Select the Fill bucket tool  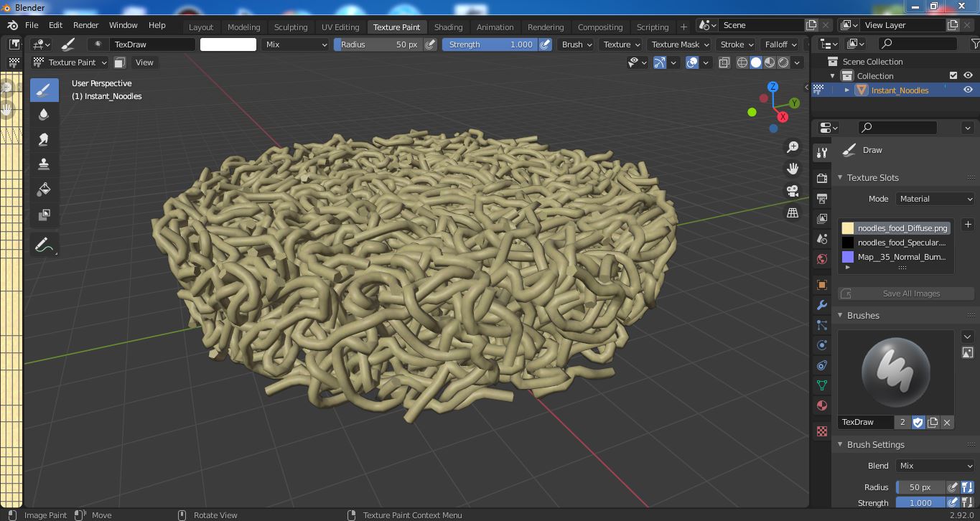pos(44,189)
